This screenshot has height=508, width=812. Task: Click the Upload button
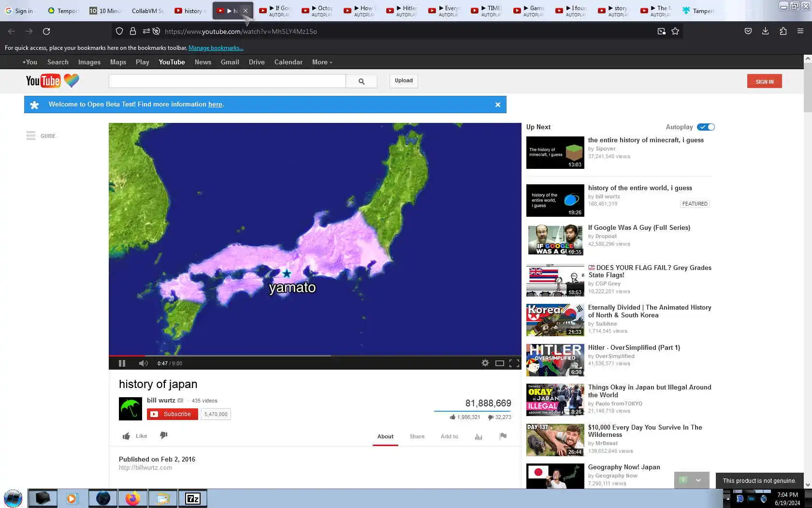[404, 81]
